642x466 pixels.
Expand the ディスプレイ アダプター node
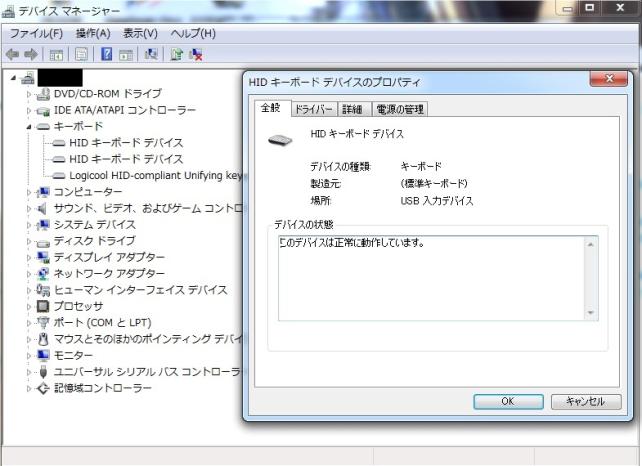tap(29, 258)
